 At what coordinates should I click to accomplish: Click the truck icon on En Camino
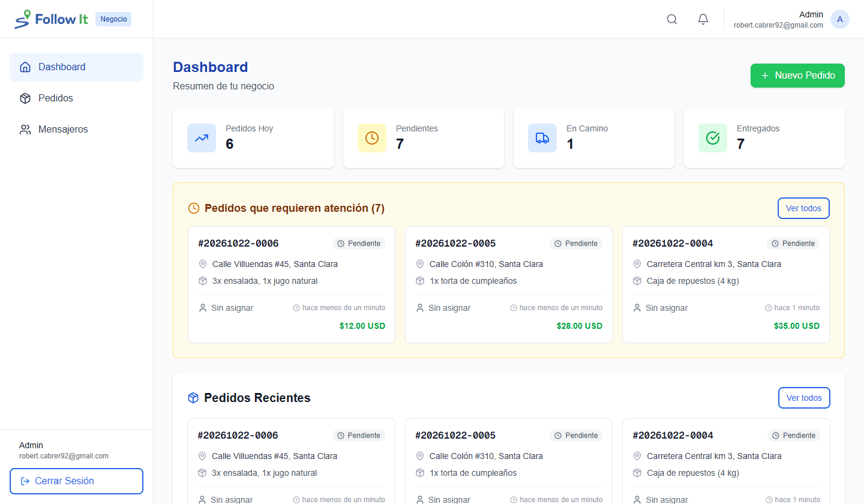[542, 138]
